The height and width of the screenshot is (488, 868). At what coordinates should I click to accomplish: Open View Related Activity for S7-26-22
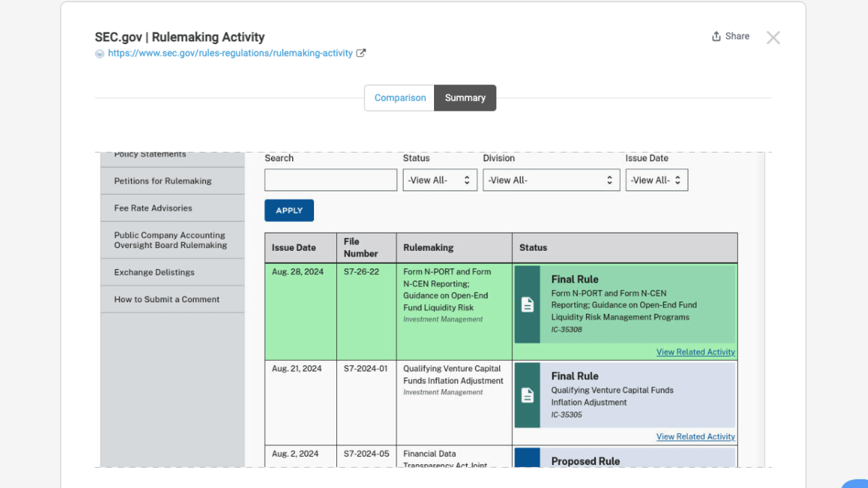click(x=695, y=352)
